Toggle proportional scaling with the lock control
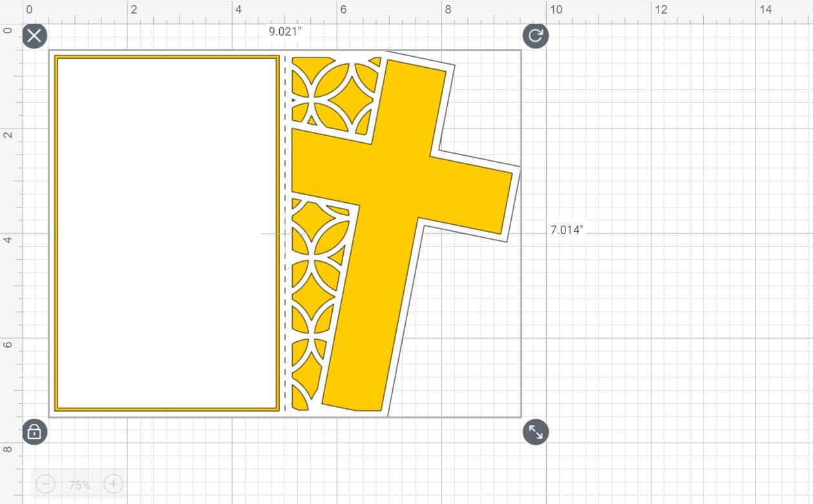 pyautogui.click(x=34, y=432)
